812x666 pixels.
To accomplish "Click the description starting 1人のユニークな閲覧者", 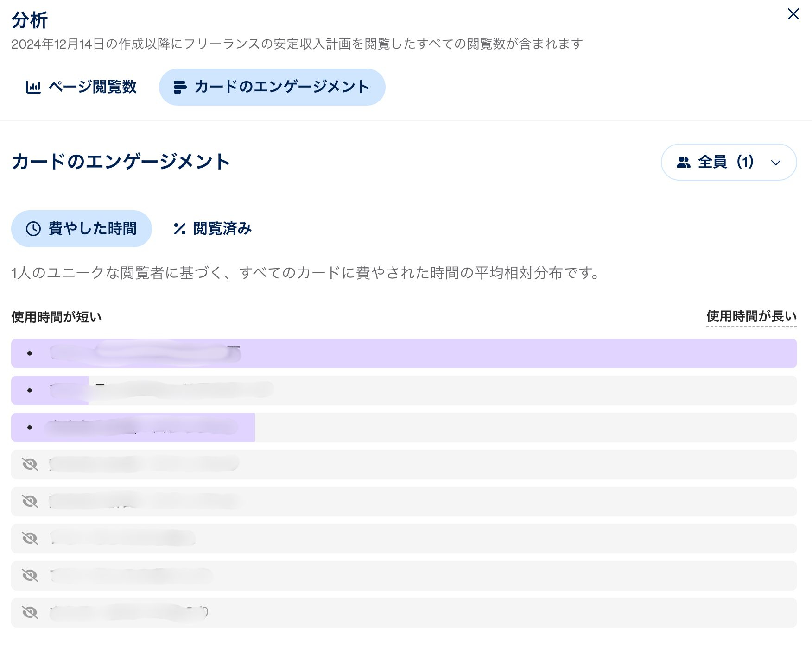I will pos(306,273).
